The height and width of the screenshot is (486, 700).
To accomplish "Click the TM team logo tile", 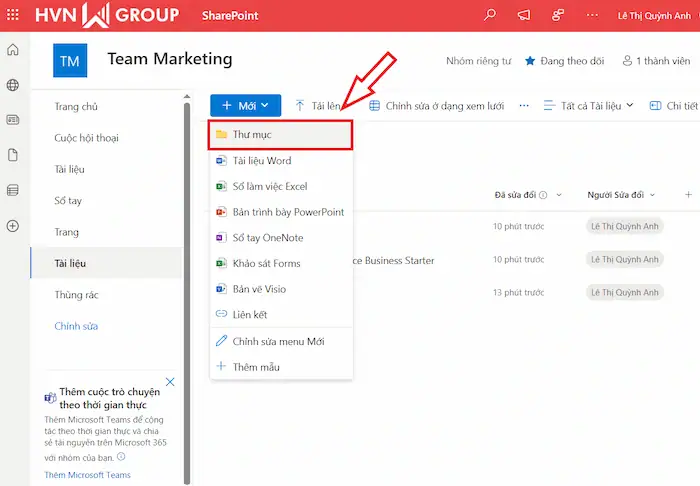I will tap(70, 61).
